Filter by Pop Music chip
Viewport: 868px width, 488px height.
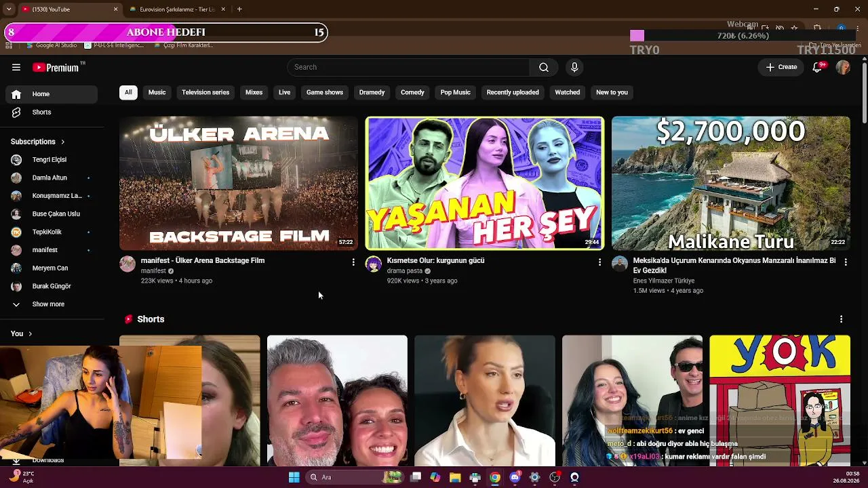pos(456,92)
